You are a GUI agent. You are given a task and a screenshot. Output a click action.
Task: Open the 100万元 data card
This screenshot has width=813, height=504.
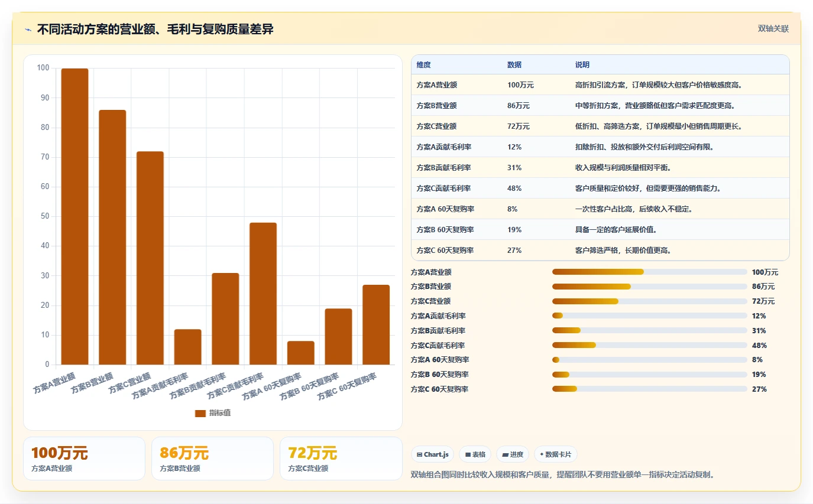click(x=84, y=459)
